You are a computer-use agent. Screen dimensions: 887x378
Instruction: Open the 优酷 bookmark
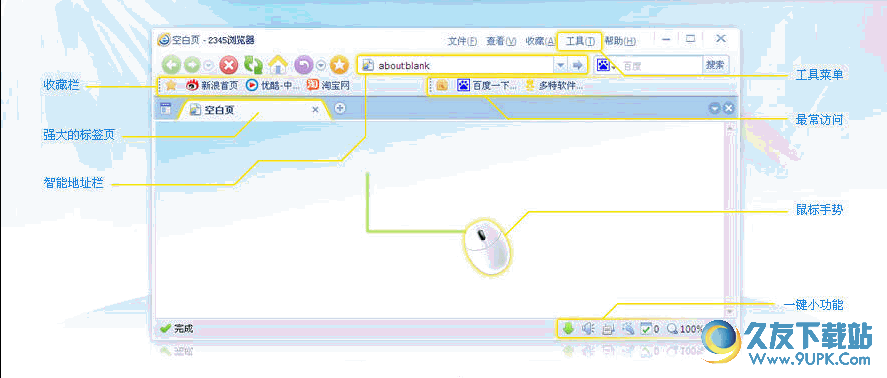pos(273,85)
